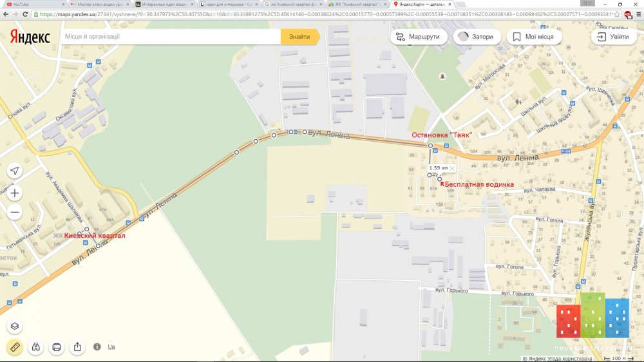Image resolution: width=644 pixels, height=362 pixels.
Task: Click the Шкільний провулок street label
Action: coord(554,120)
